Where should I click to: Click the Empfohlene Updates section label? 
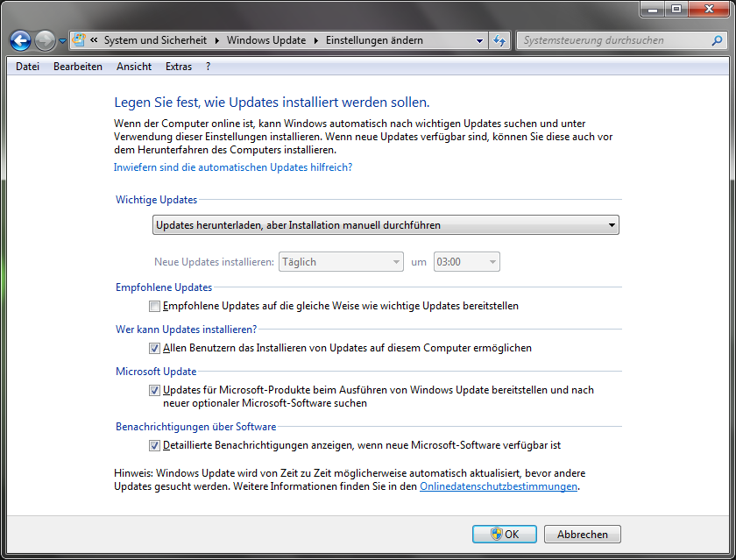click(164, 287)
